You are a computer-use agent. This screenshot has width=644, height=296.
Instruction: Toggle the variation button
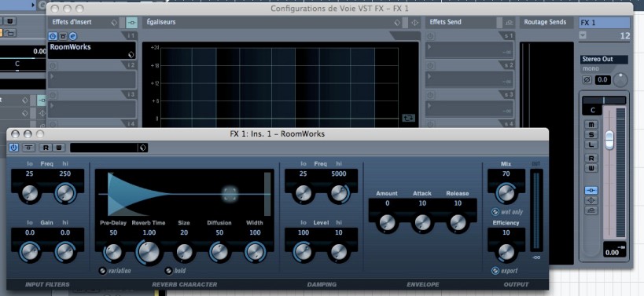pos(102,271)
